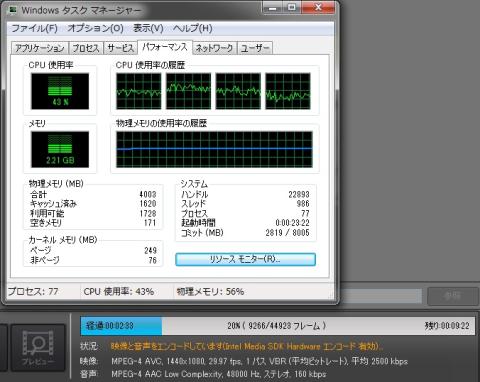The image size is (480, 382).
Task: Click the スレッド value 986
Action: point(303,204)
